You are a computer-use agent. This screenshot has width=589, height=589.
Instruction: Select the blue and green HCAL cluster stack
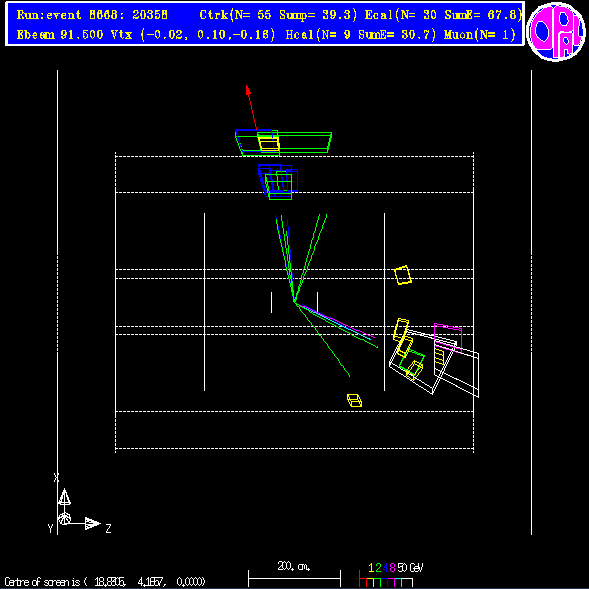click(278, 182)
